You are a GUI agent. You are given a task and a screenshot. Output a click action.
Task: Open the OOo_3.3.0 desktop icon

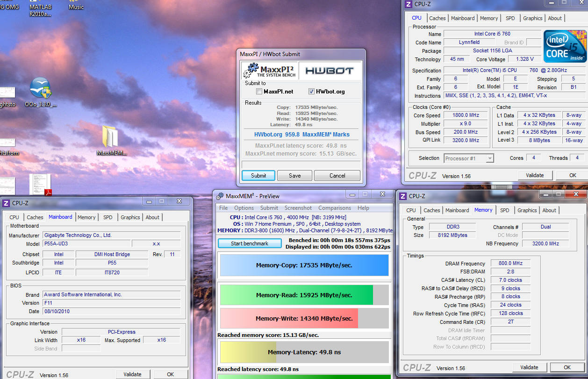pos(40,93)
